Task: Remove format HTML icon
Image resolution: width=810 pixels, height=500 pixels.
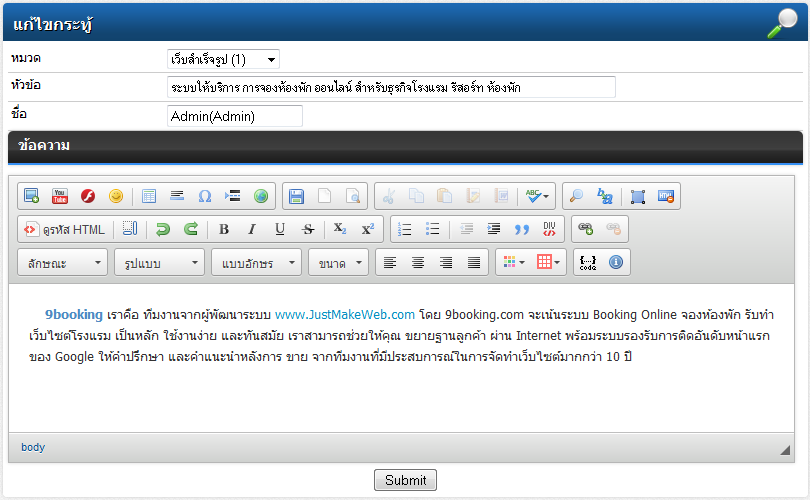Action: [666, 196]
